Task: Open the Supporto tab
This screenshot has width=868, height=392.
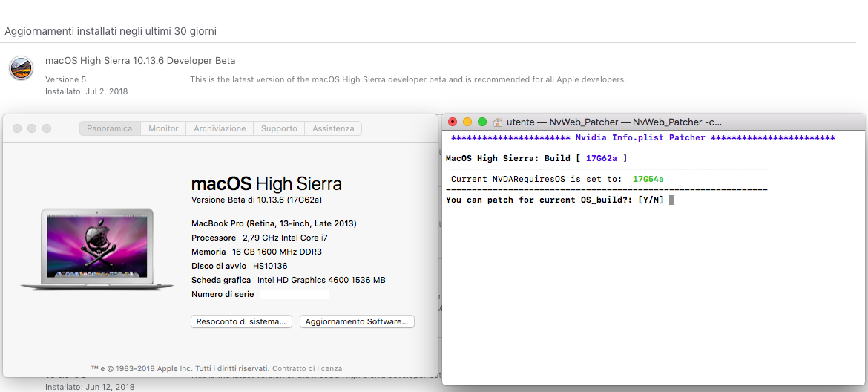Action: coord(279,128)
